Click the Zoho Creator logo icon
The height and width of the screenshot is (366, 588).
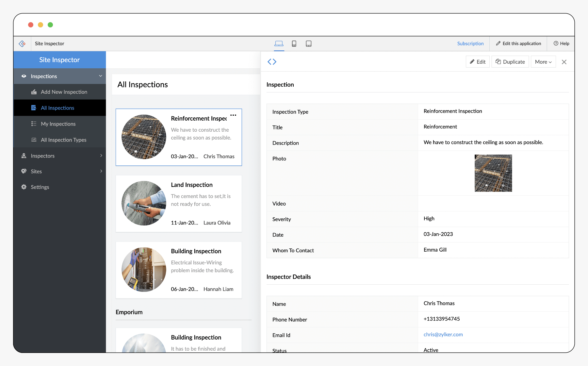pyautogui.click(x=22, y=43)
